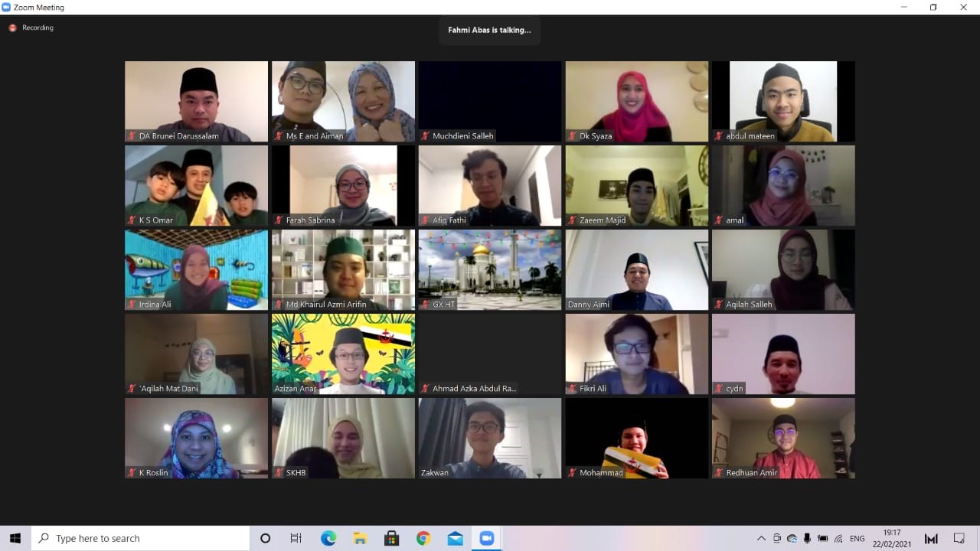Open Microsoft Store from the taskbar

[x=391, y=539]
